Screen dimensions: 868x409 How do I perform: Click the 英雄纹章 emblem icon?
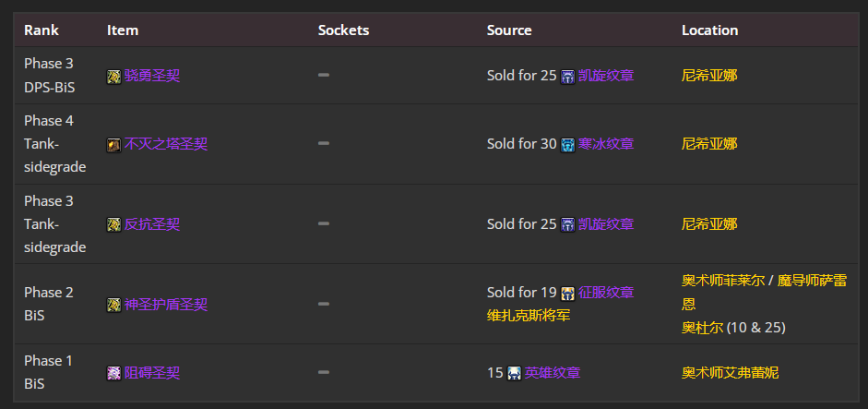515,373
